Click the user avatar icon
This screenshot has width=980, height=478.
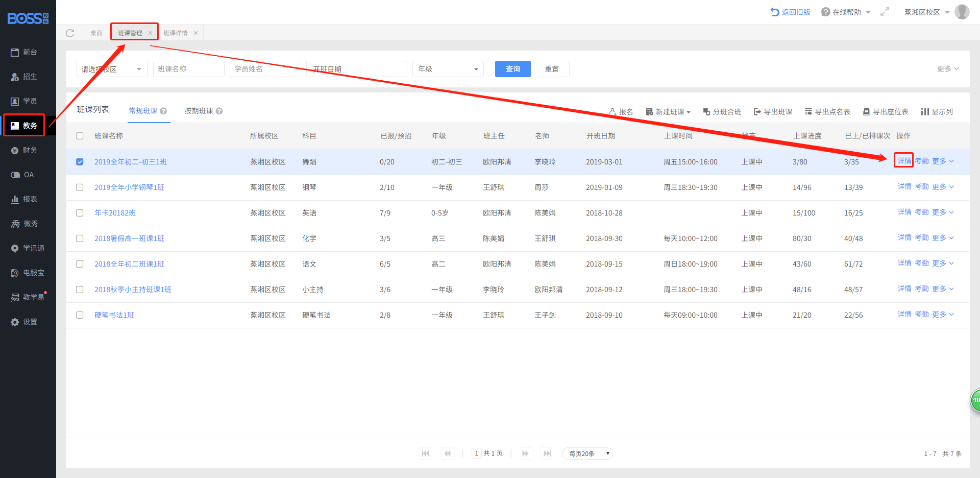point(962,12)
